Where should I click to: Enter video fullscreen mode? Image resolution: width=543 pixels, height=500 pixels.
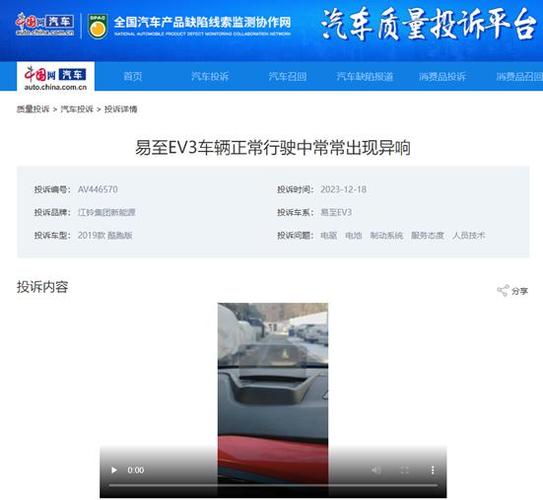pos(404,470)
